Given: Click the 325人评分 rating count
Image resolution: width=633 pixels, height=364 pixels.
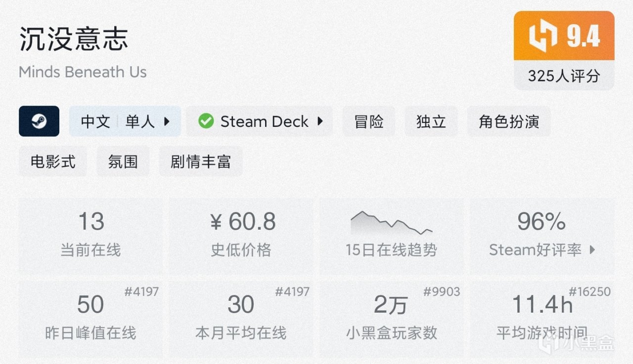Looking at the screenshot, I should (564, 76).
